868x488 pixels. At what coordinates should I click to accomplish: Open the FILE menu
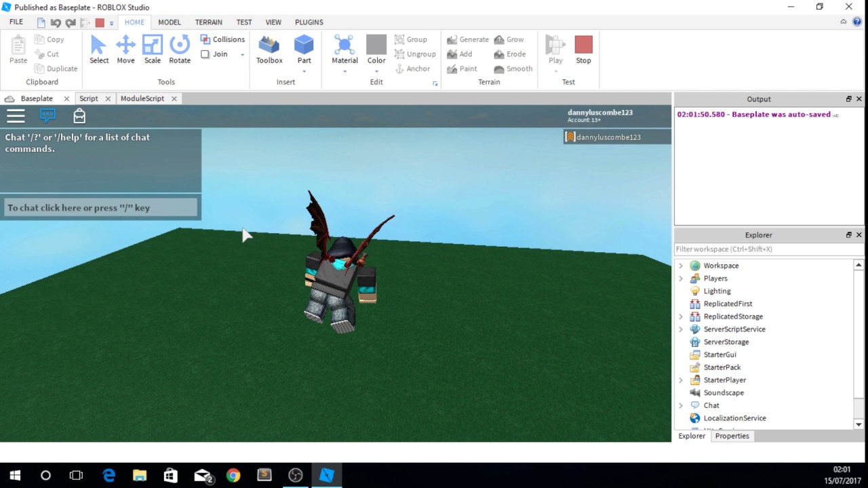click(x=16, y=22)
